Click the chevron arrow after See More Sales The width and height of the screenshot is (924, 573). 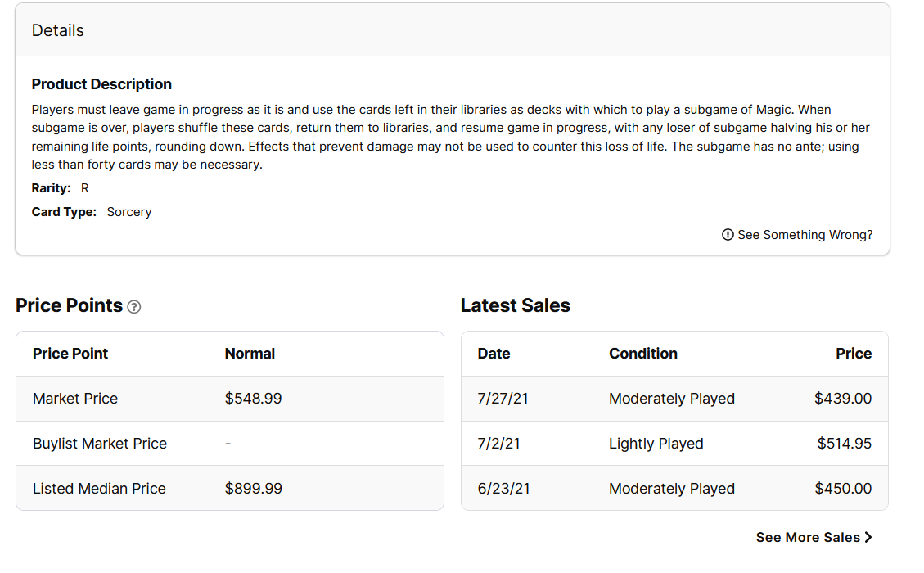868,537
